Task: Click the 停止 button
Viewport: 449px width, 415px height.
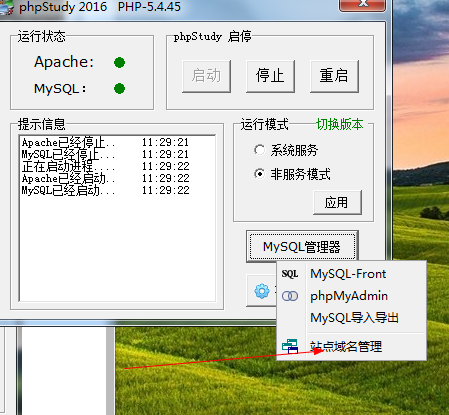Action: [270, 76]
